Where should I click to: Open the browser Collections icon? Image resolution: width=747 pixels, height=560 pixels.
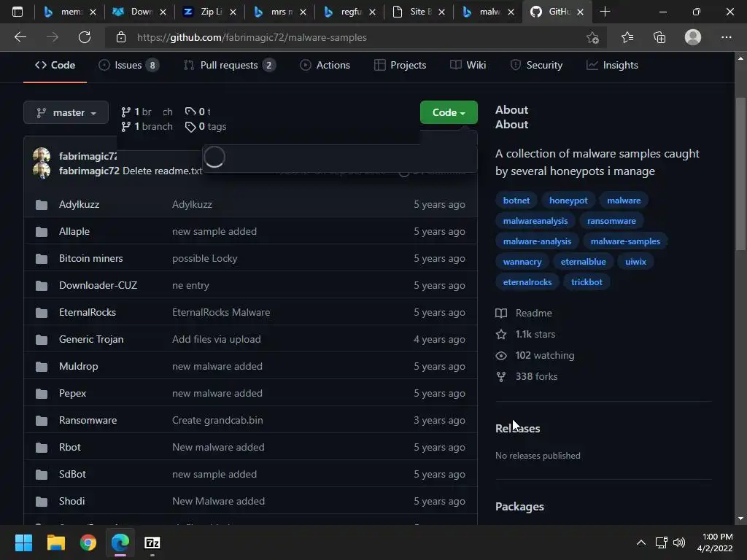pyautogui.click(x=659, y=37)
